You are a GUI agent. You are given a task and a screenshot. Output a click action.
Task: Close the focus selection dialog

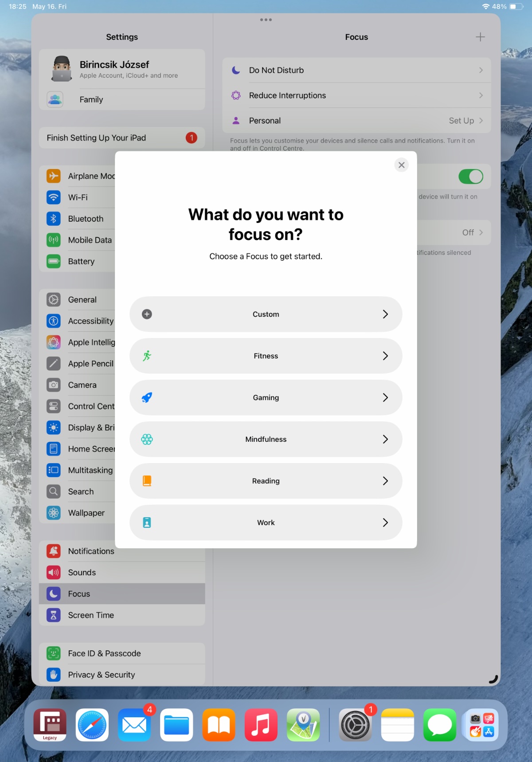[401, 165]
